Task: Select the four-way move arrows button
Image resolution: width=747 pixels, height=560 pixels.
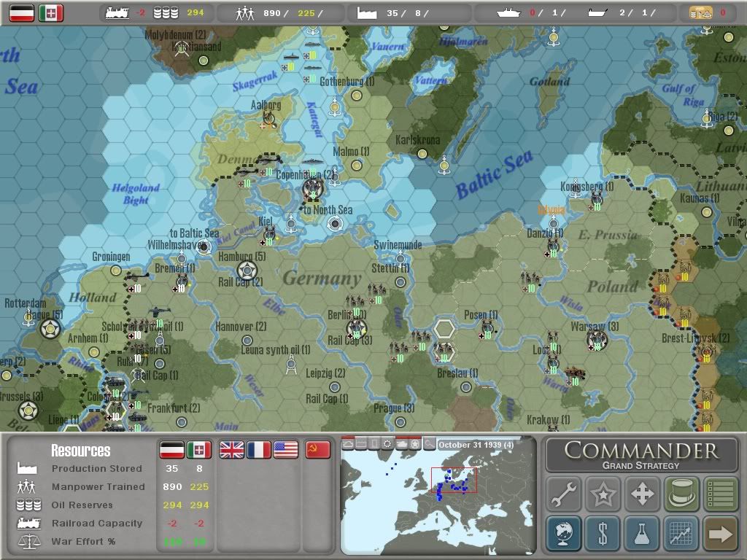Action: [642, 494]
